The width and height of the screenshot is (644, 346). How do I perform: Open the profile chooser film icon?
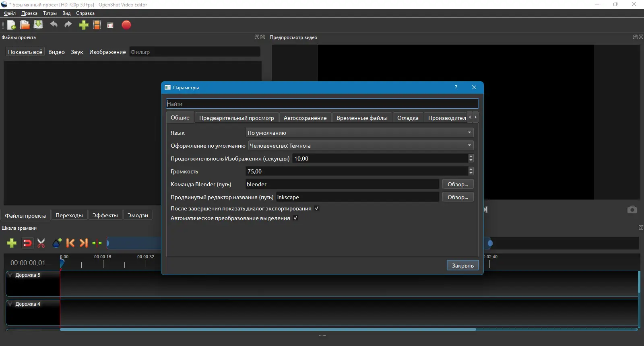click(x=97, y=25)
